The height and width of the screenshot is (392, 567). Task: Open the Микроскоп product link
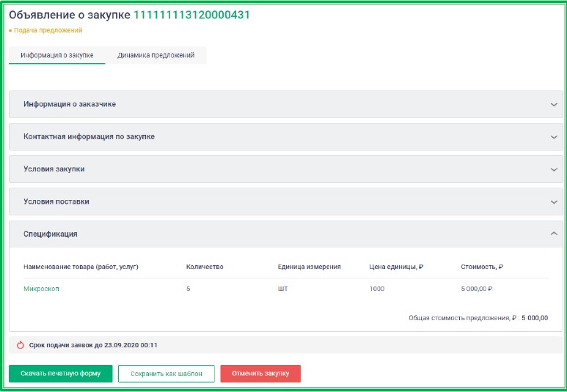[41, 289]
